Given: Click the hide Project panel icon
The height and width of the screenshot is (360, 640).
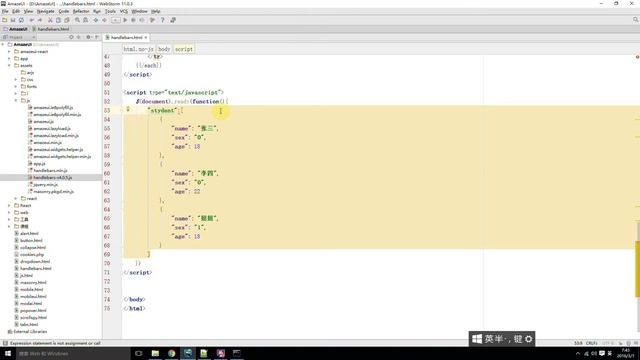Looking at the screenshot, I should [x=97, y=37].
